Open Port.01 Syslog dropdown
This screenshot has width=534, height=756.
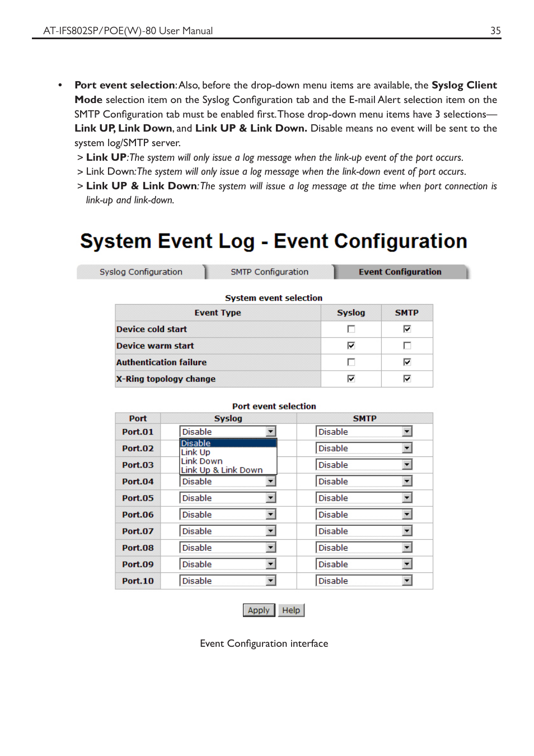point(228,432)
